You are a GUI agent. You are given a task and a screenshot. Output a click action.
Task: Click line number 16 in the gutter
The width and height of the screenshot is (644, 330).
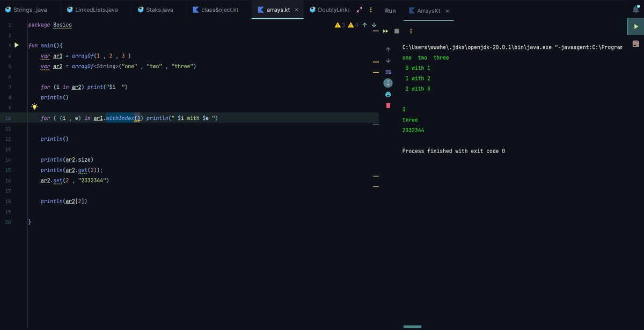click(x=8, y=181)
